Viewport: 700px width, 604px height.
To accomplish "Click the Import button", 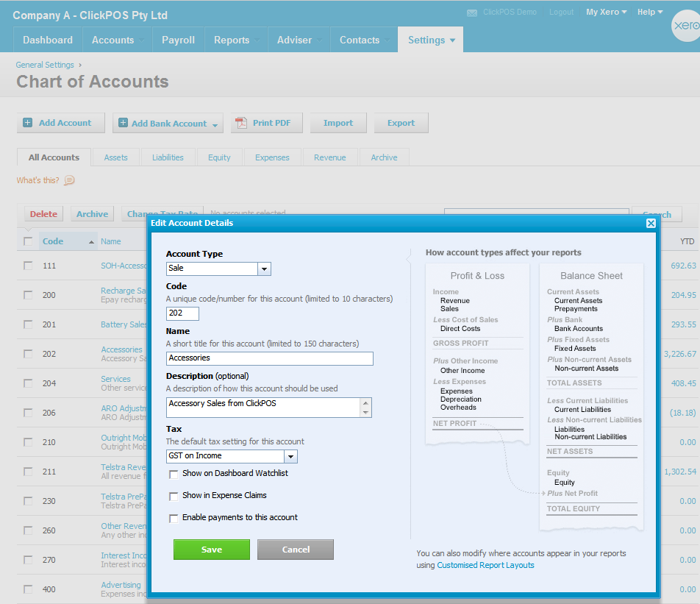I will pyautogui.click(x=338, y=123).
